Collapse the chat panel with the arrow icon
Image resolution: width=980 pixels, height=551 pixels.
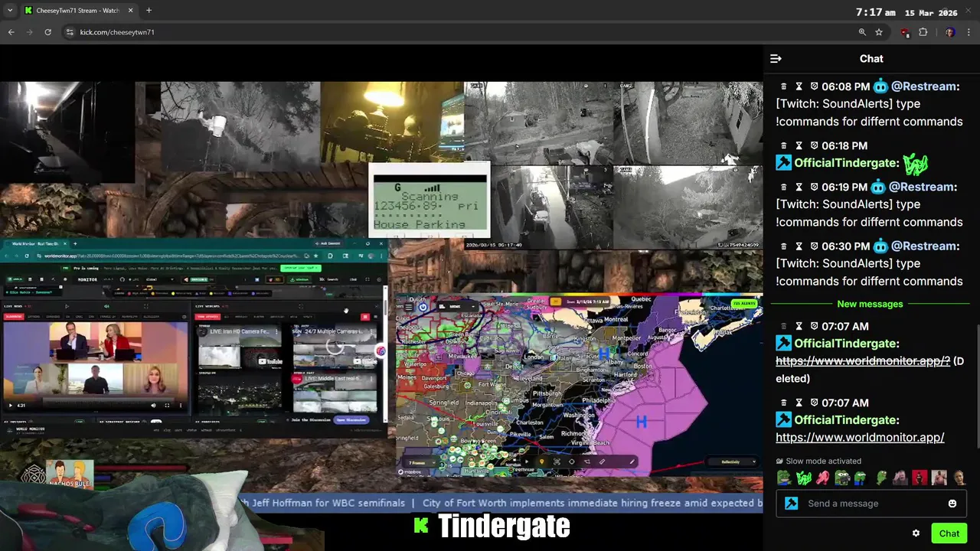[776, 59]
